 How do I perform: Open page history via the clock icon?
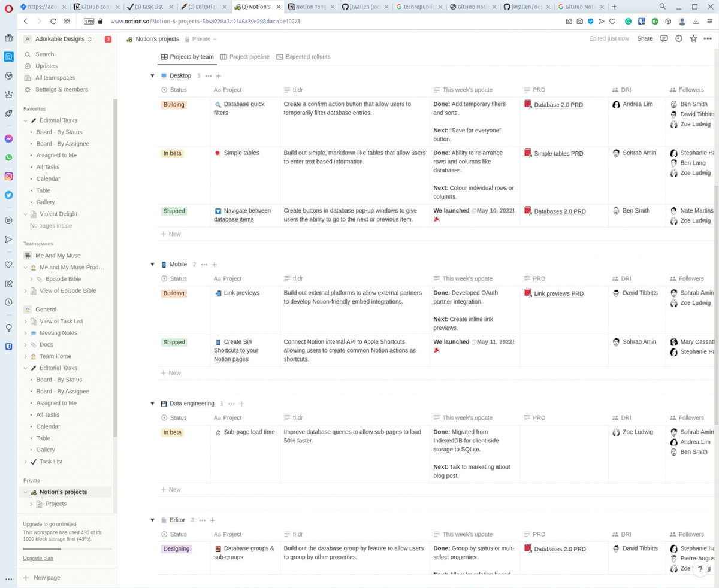tap(678, 38)
